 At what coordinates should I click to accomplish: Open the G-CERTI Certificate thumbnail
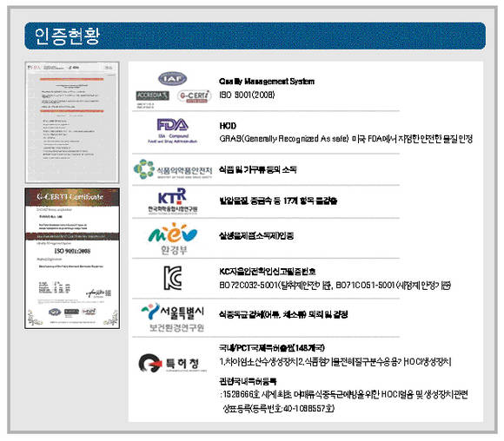tap(72, 259)
